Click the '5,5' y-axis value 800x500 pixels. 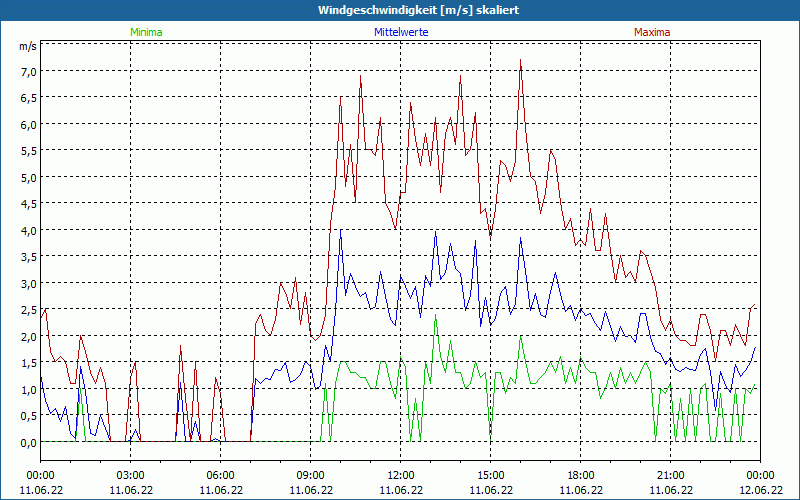tap(29, 152)
